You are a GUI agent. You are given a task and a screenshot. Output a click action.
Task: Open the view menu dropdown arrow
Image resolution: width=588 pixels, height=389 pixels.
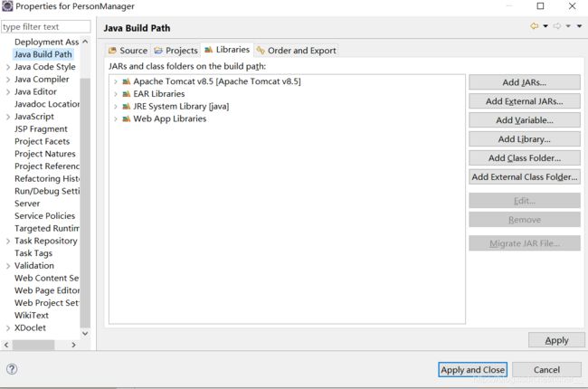579,26
